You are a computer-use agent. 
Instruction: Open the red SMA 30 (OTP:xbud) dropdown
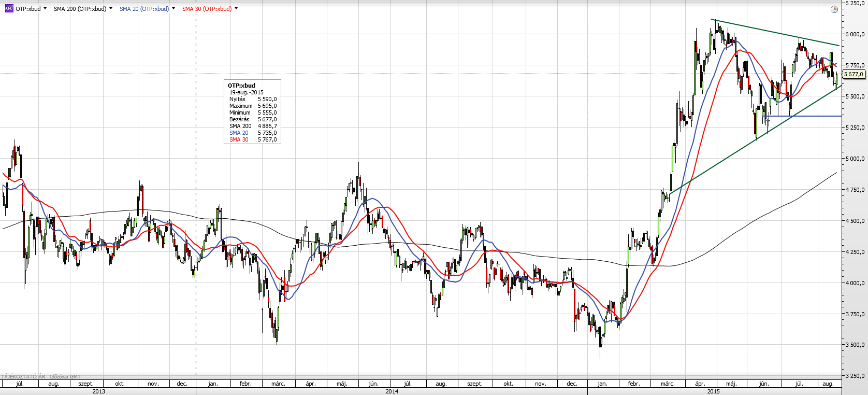[x=236, y=9]
